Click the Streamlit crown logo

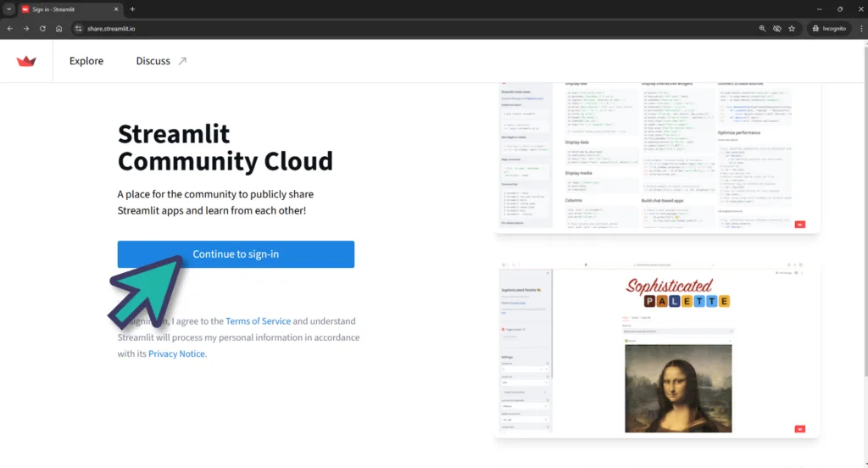point(26,61)
